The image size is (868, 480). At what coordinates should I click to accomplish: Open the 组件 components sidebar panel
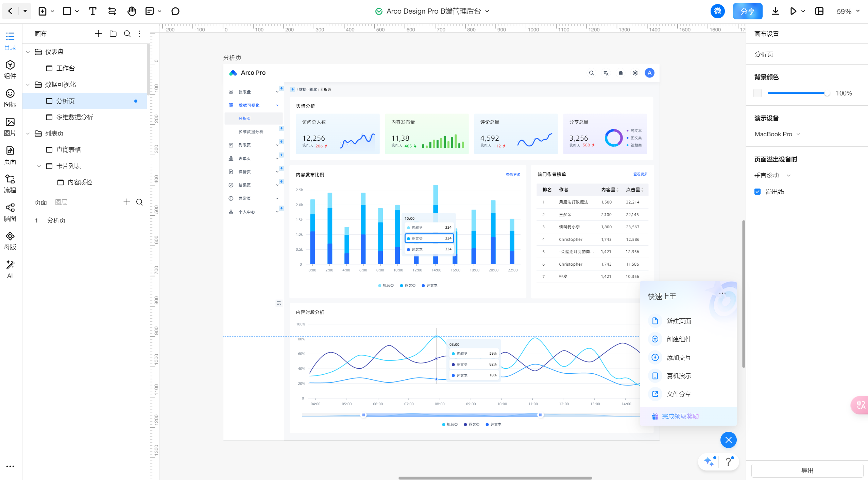10,70
